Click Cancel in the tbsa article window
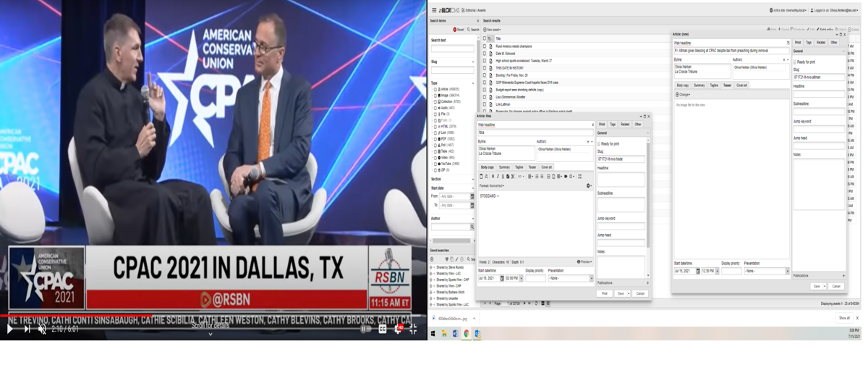868x373 pixels. 639,293
